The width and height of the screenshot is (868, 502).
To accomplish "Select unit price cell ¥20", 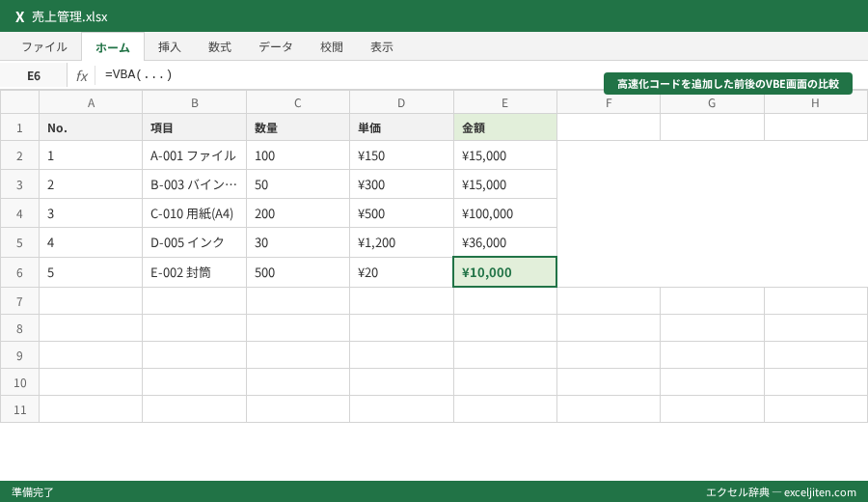I will pos(401,272).
